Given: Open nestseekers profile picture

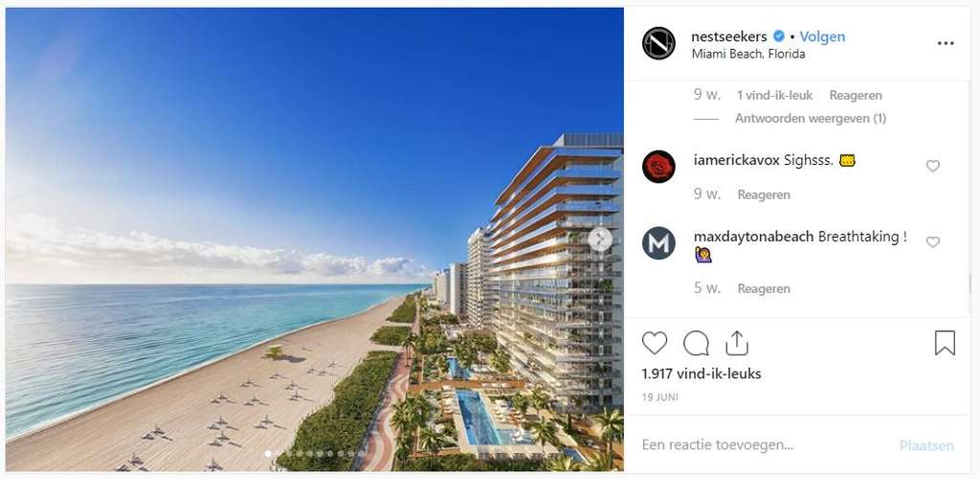Looking at the screenshot, I should (x=658, y=44).
